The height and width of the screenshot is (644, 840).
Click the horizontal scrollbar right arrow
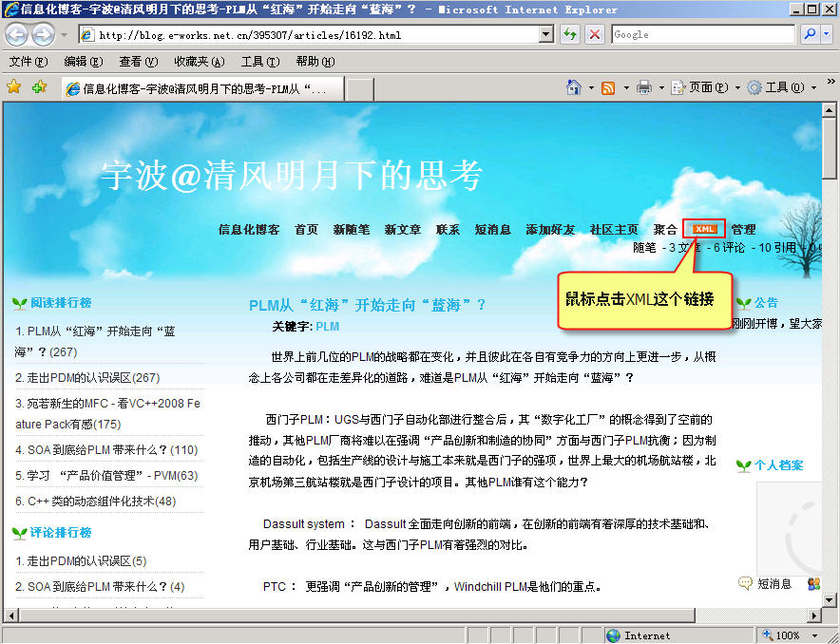[x=814, y=616]
